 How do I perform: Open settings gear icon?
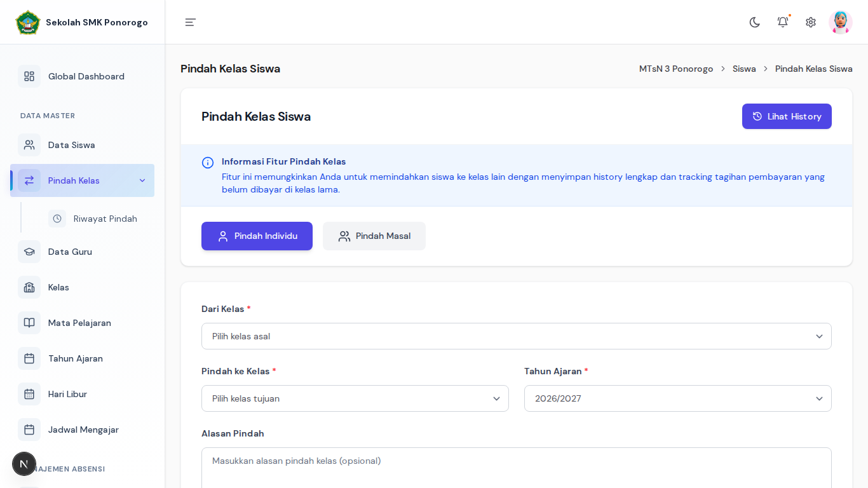tap(811, 22)
